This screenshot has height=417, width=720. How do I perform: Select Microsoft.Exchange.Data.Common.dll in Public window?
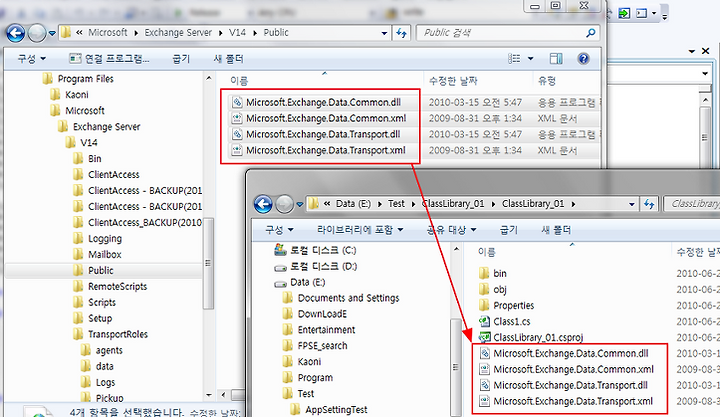[323, 102]
